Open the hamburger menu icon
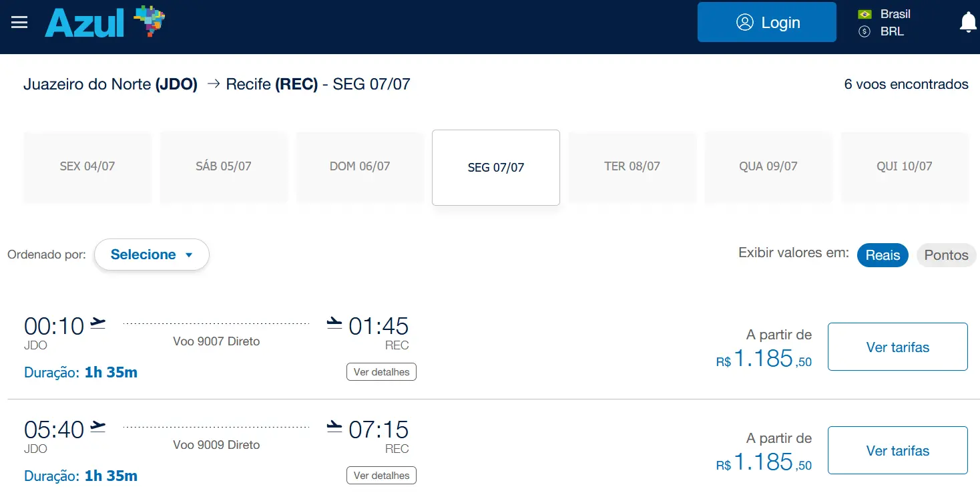Screen dimensions: 980x499 point(19,22)
